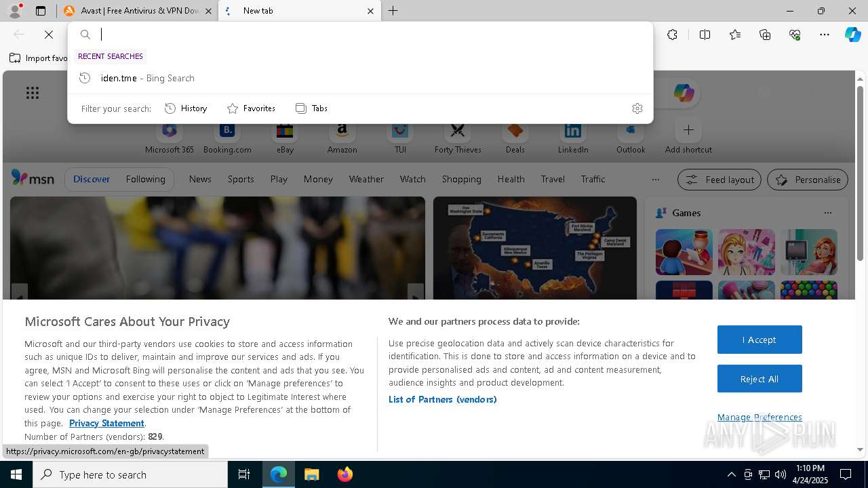Open the Privacy Statement link
Image resolution: width=868 pixels, height=488 pixels.
(x=106, y=423)
